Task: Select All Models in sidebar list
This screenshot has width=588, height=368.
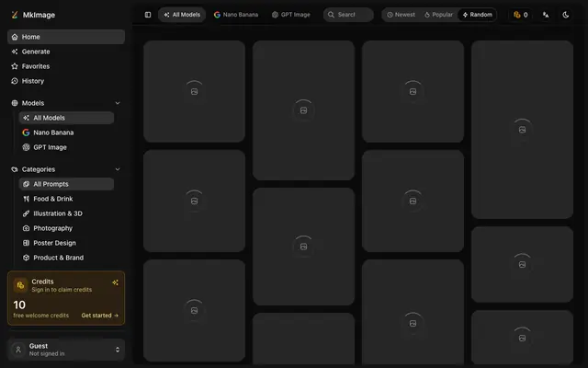Action: (x=66, y=118)
